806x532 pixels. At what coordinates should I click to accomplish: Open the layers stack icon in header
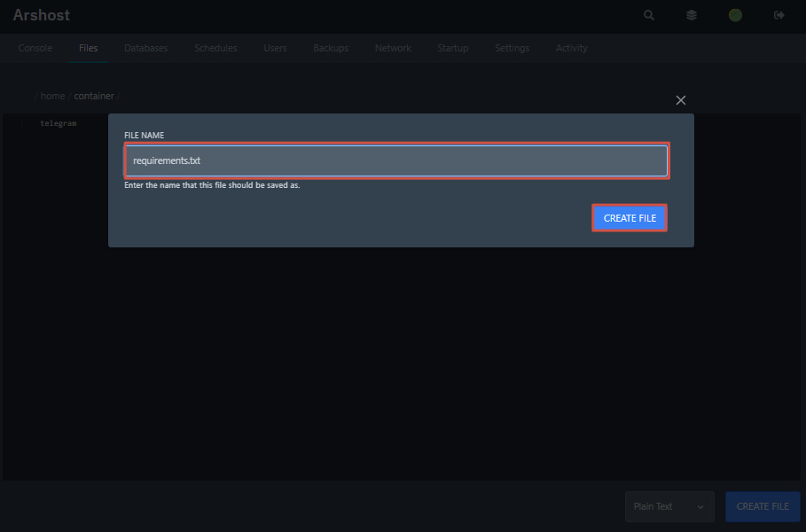point(692,15)
